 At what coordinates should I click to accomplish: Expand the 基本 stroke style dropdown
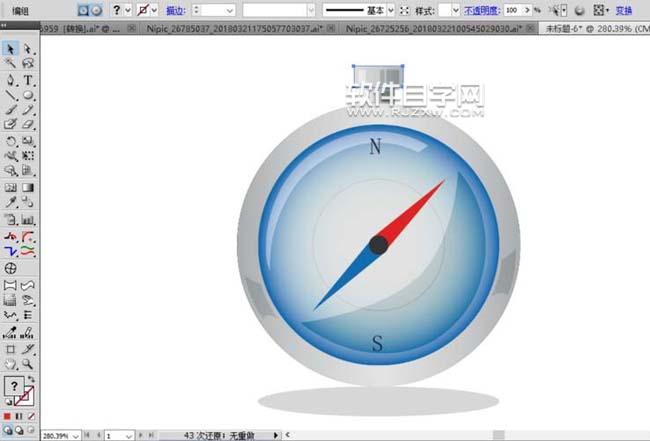390,10
